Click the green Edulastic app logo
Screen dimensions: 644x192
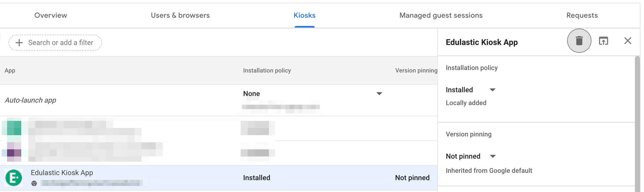(14, 178)
